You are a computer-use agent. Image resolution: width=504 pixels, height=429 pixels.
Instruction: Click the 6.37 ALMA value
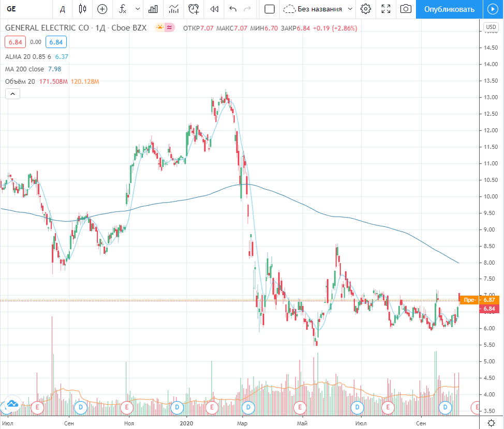62,56
